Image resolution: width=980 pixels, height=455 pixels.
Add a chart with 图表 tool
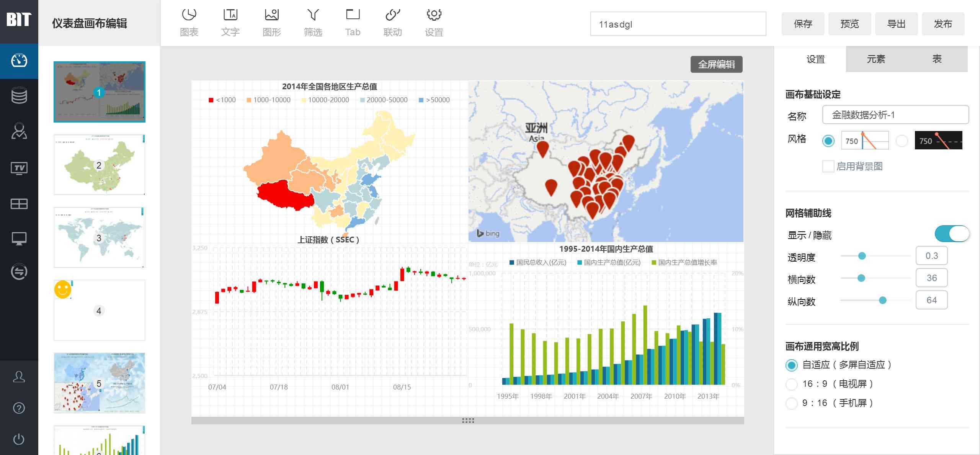(189, 23)
